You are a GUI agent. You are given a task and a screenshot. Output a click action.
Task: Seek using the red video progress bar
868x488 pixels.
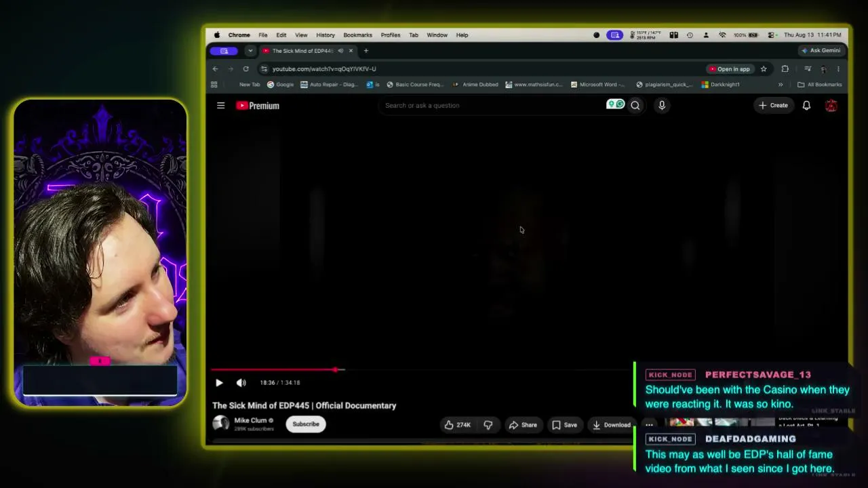[420, 370]
